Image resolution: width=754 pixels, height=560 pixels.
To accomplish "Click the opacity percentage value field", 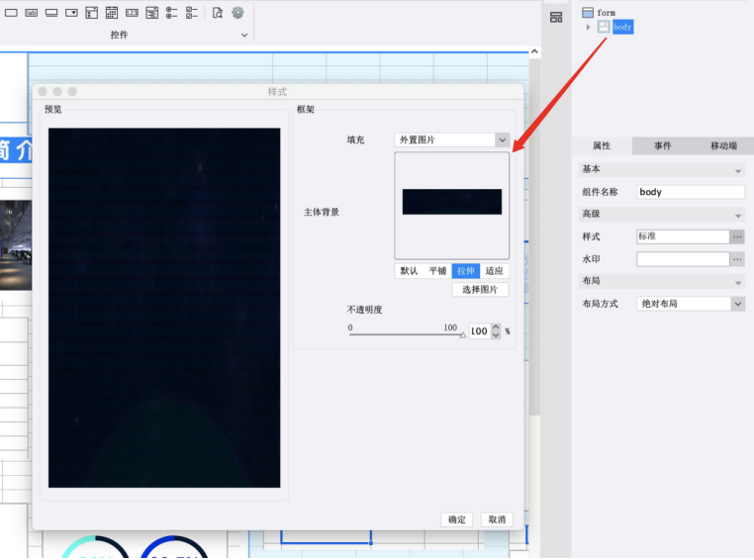I will point(480,331).
